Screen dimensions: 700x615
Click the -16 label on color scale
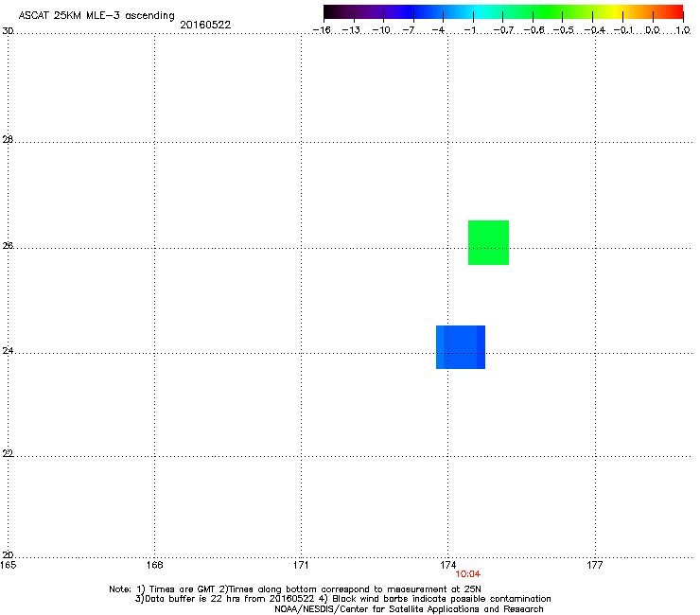[x=322, y=30]
